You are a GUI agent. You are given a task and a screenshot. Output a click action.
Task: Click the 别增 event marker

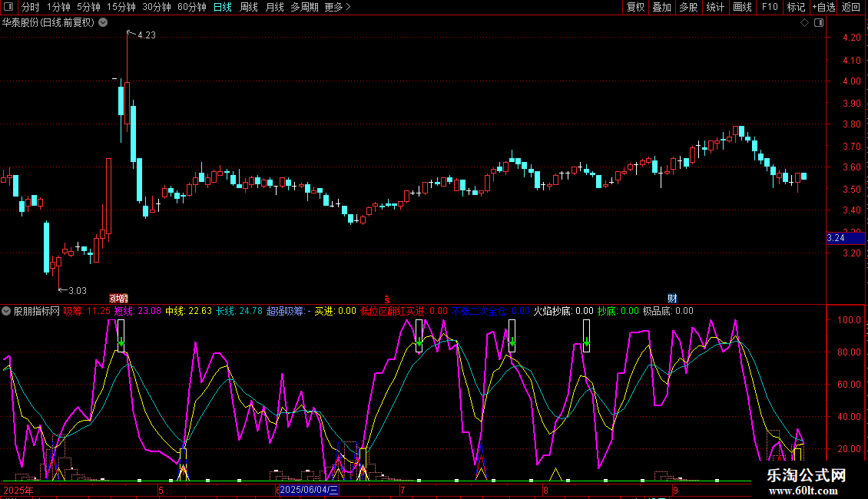118,299
